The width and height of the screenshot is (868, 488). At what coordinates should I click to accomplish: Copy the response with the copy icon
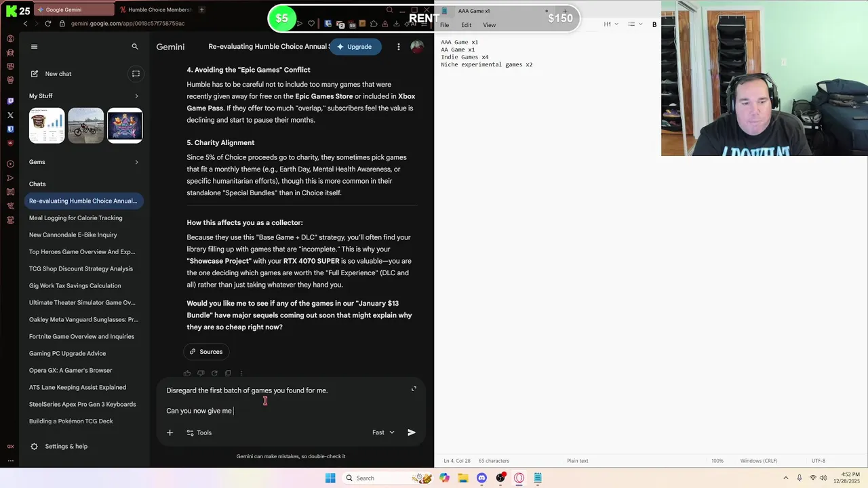point(228,373)
